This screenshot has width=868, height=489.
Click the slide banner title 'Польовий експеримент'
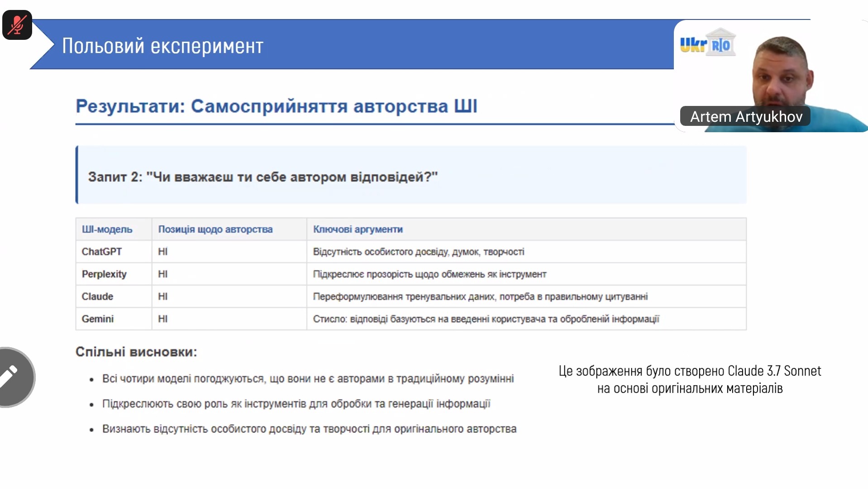pos(162,46)
